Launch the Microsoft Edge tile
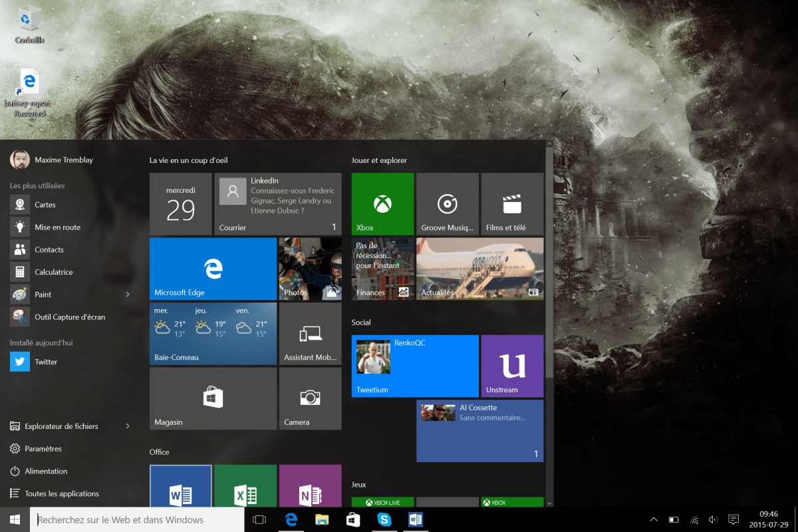Viewport: 798px width, 532px height. (x=213, y=269)
